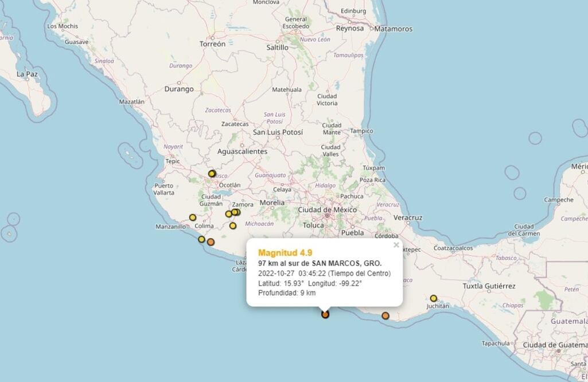Click the yellow marker north of Manzanillo
Viewport: 588px width, 382px height.
[193, 217]
